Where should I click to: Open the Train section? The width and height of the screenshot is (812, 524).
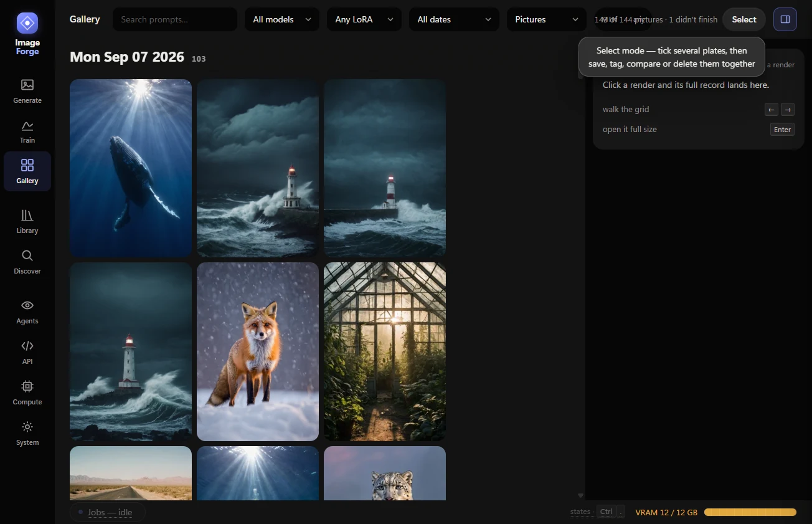click(27, 131)
